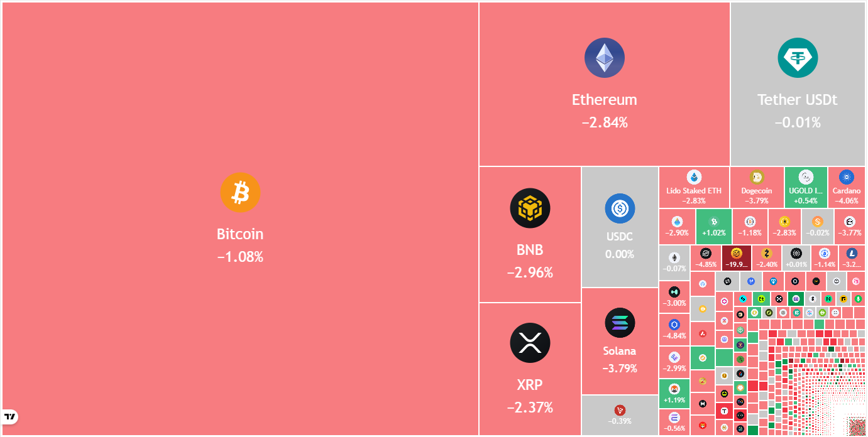The image size is (868, 437).
Task: Click the green +1.19% tile
Action: [x=674, y=394]
